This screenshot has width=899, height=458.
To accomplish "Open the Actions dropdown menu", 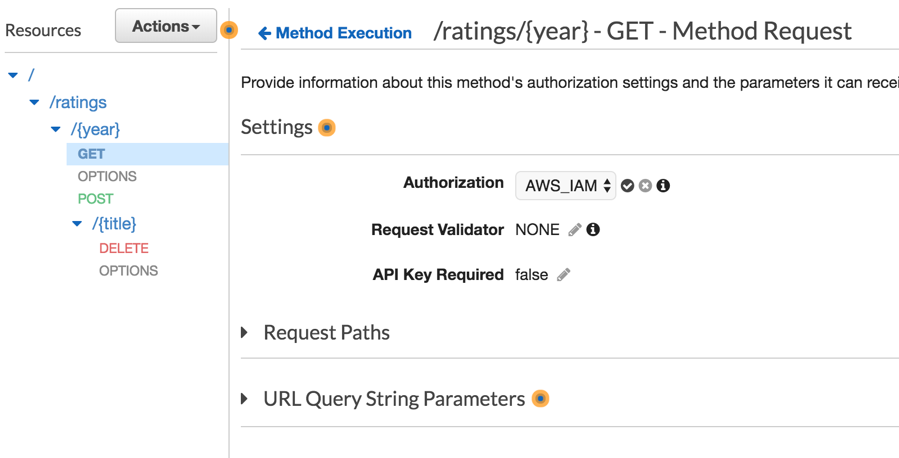I will click(166, 27).
